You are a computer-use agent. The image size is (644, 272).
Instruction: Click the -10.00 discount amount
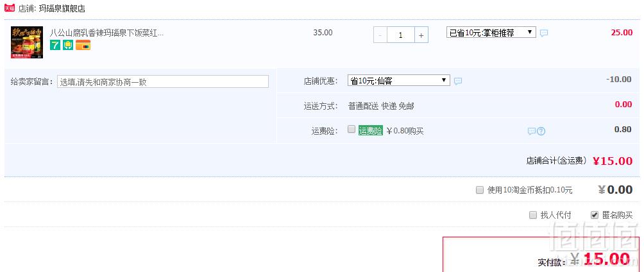coord(618,80)
